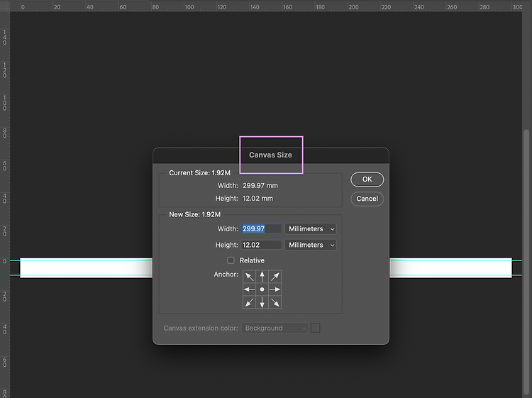Enable the Relative checkbox

pos(231,260)
